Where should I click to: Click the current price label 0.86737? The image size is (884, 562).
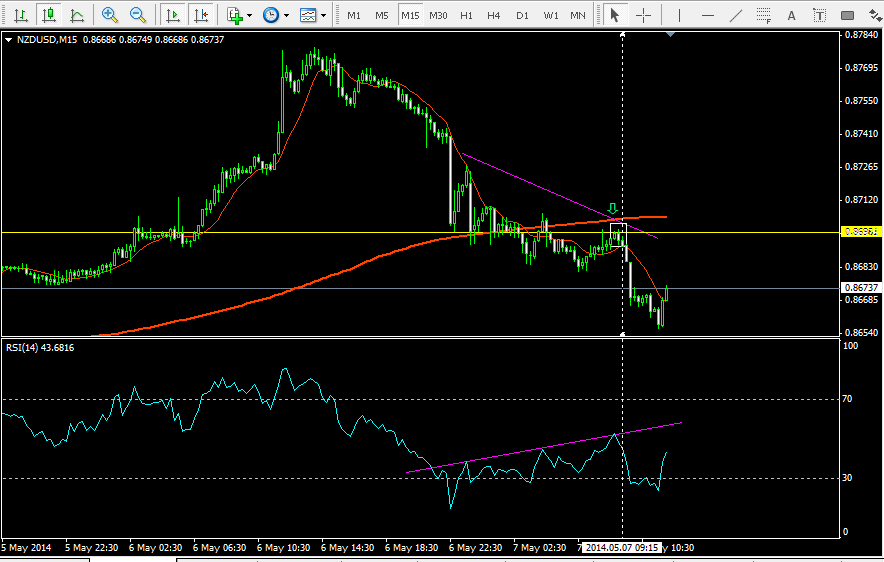861,287
